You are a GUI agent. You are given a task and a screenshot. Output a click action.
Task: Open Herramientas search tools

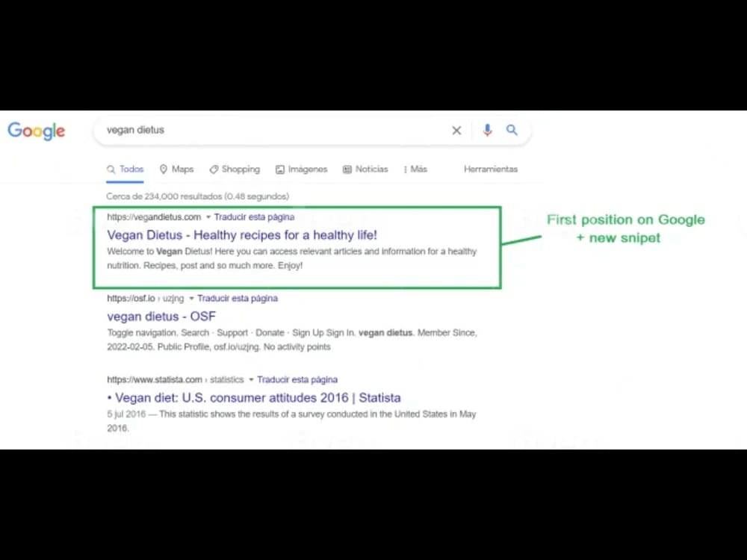point(491,169)
